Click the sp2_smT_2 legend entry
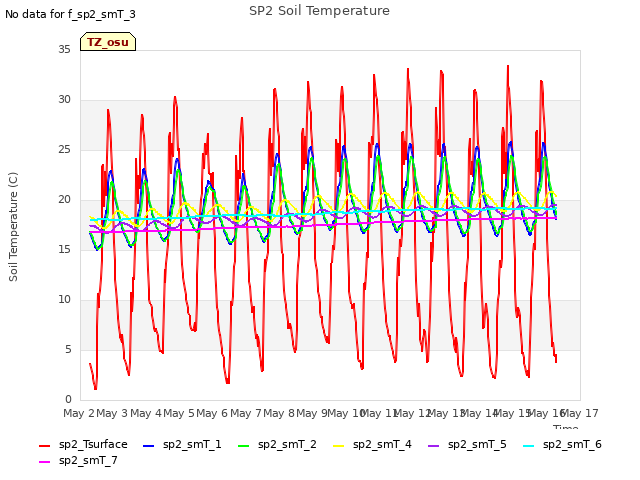 (x=277, y=444)
